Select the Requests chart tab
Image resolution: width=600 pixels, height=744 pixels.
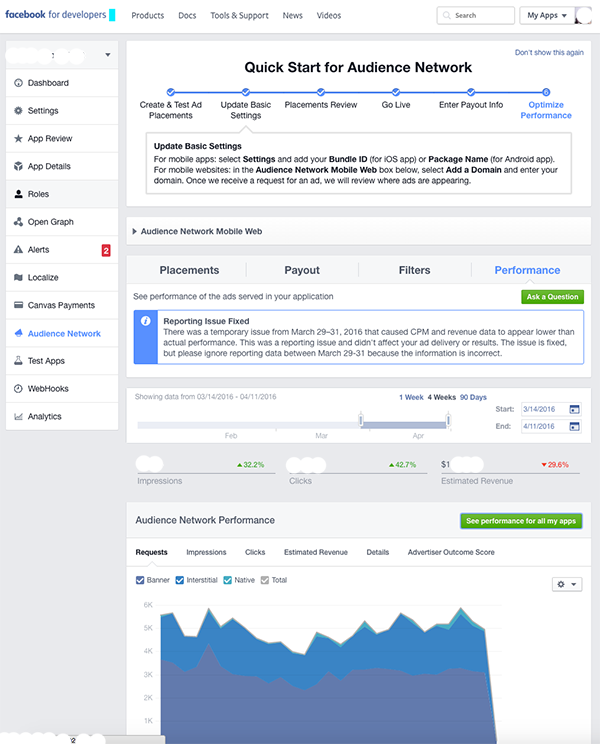(151, 552)
